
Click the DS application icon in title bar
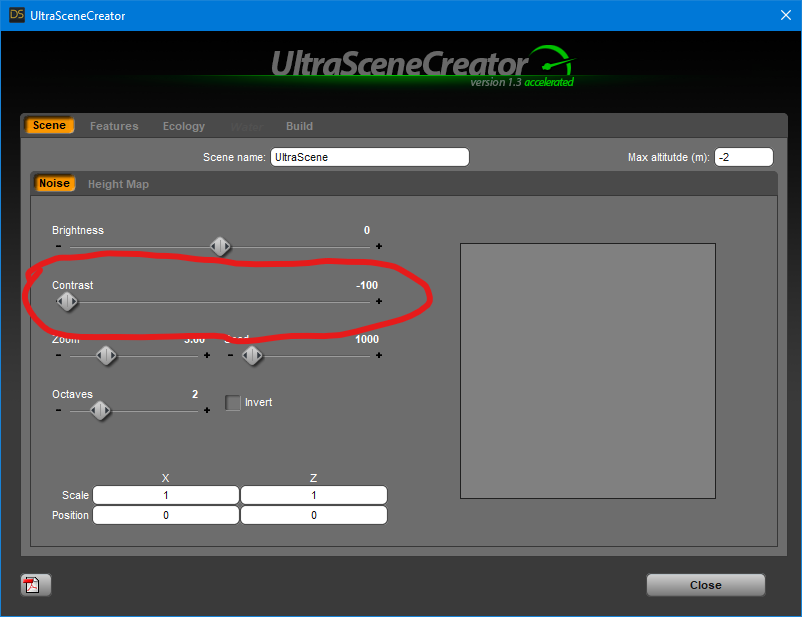click(x=17, y=15)
